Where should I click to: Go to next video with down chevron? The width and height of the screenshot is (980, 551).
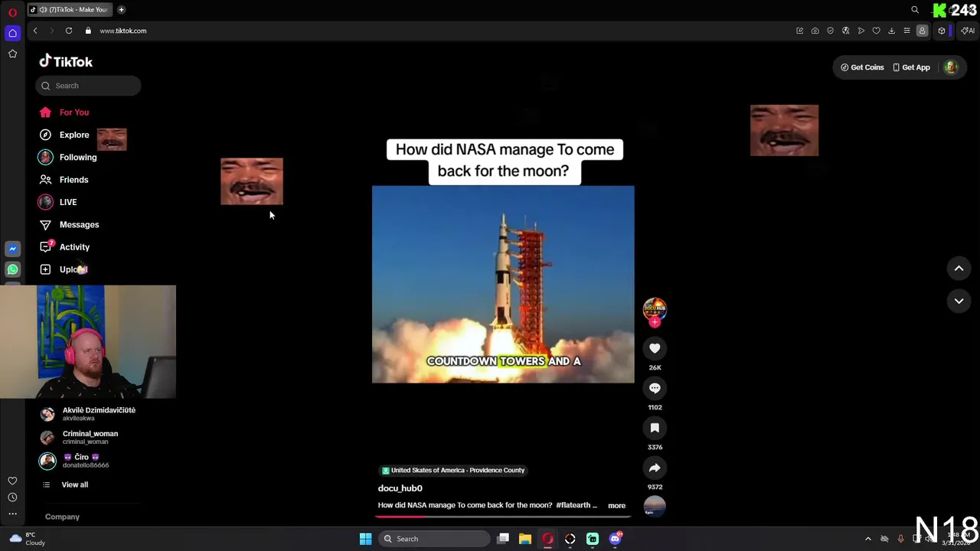pos(959,301)
